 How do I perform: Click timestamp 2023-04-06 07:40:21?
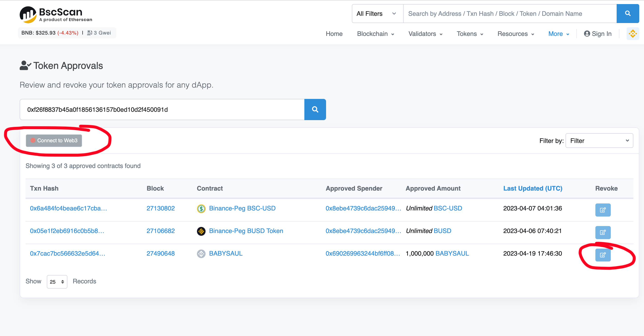532,231
